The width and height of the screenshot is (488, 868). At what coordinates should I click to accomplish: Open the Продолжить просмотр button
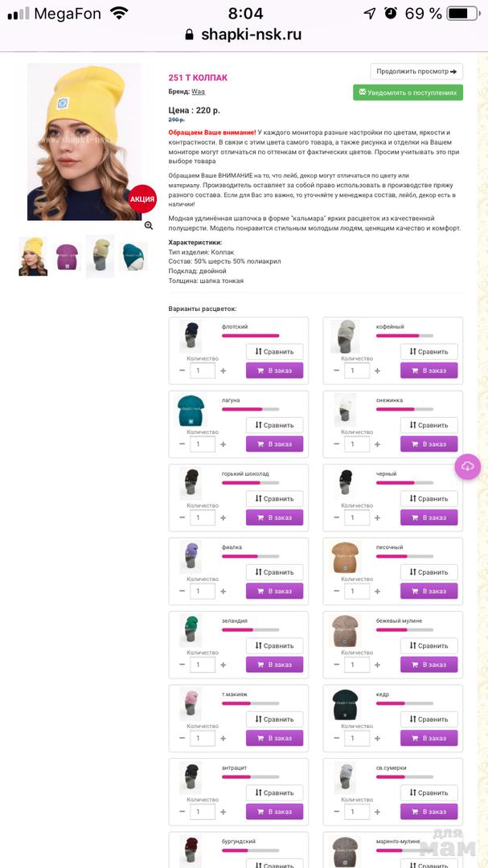click(416, 72)
